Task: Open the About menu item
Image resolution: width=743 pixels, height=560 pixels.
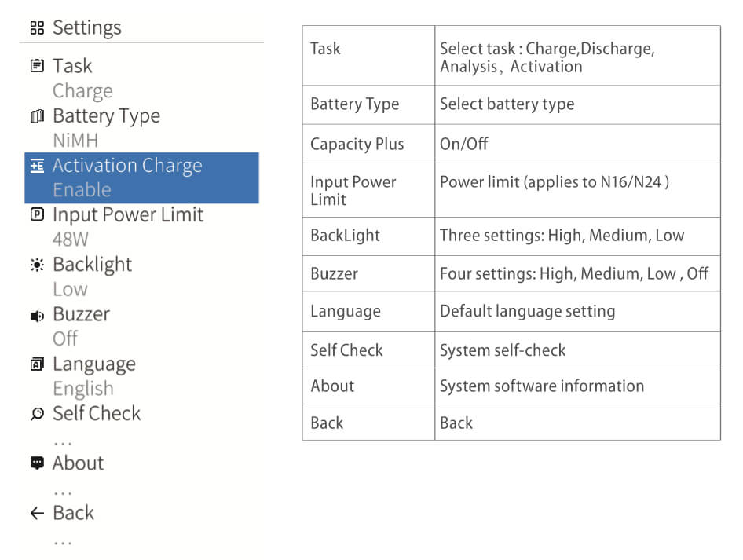Action: tap(78, 463)
